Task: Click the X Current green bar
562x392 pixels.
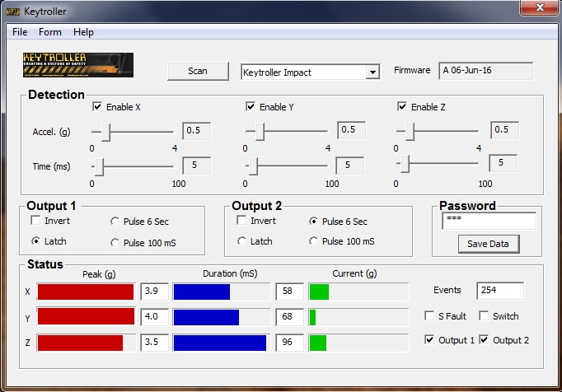Action: (319, 292)
